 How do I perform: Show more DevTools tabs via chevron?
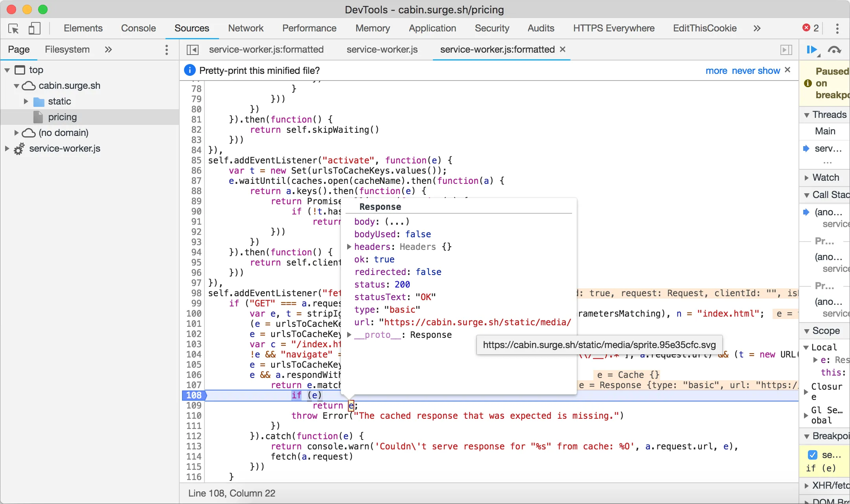pyautogui.click(x=757, y=28)
